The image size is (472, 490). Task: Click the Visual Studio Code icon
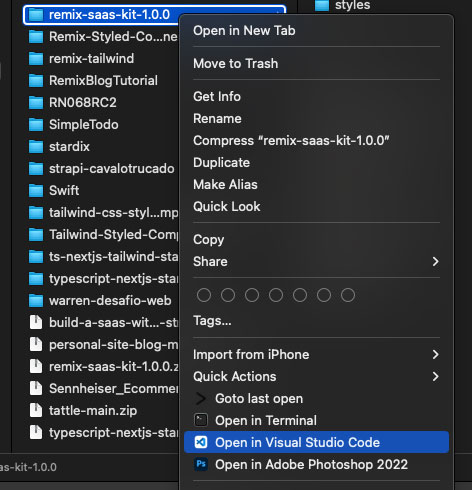pos(201,442)
